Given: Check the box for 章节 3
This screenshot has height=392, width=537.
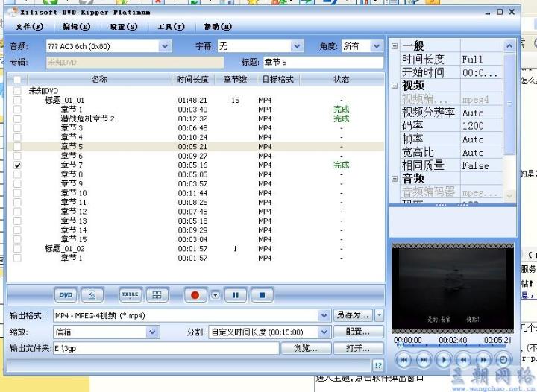Looking at the screenshot, I should (17, 128).
